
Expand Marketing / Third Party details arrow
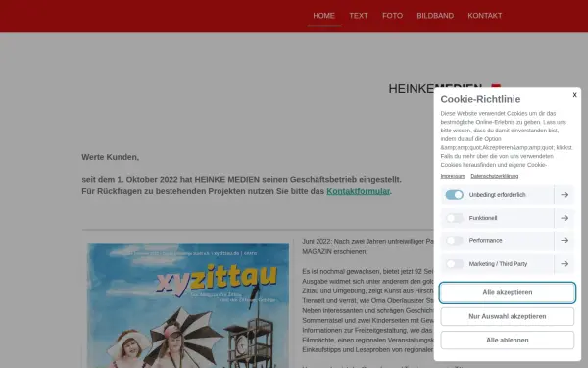click(564, 264)
